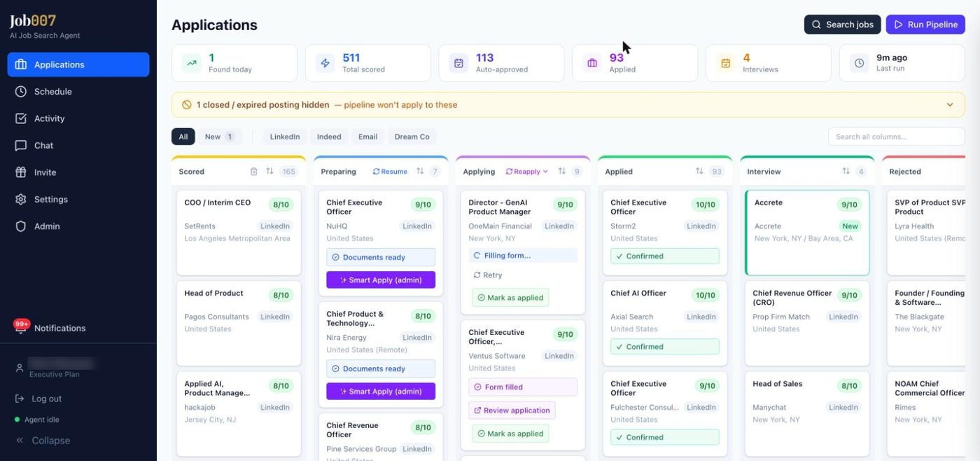Click the Found today trend icon
The width and height of the screenshot is (980, 461).
click(191, 63)
